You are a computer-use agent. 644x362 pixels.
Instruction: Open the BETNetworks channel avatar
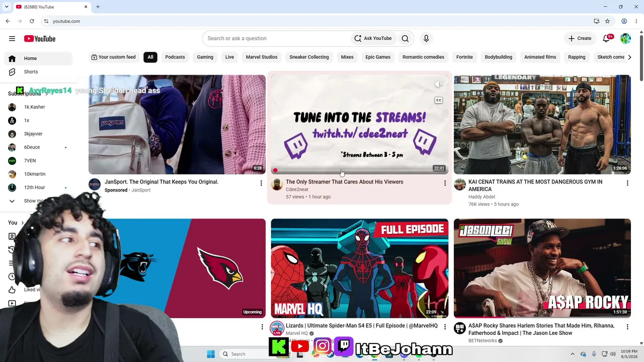coord(460,328)
